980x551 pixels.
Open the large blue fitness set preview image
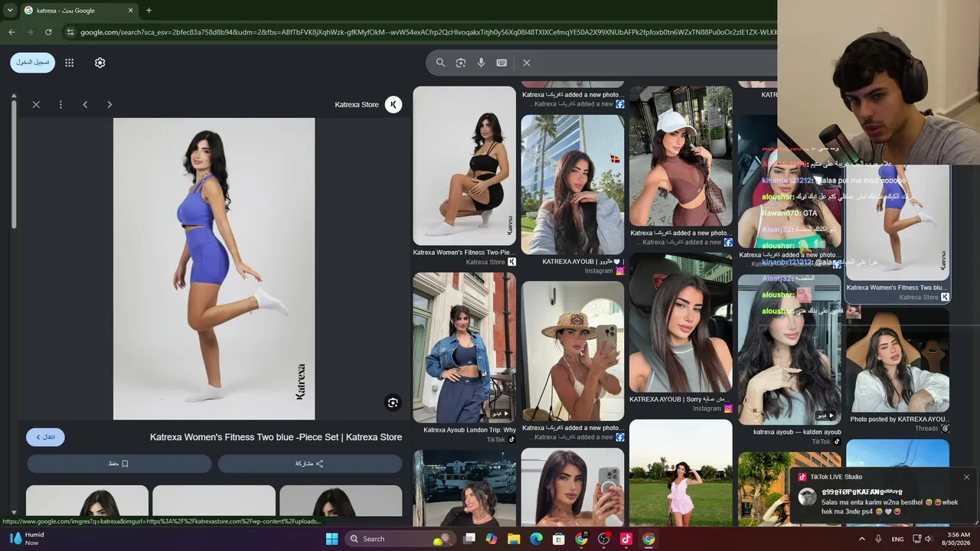(x=214, y=269)
